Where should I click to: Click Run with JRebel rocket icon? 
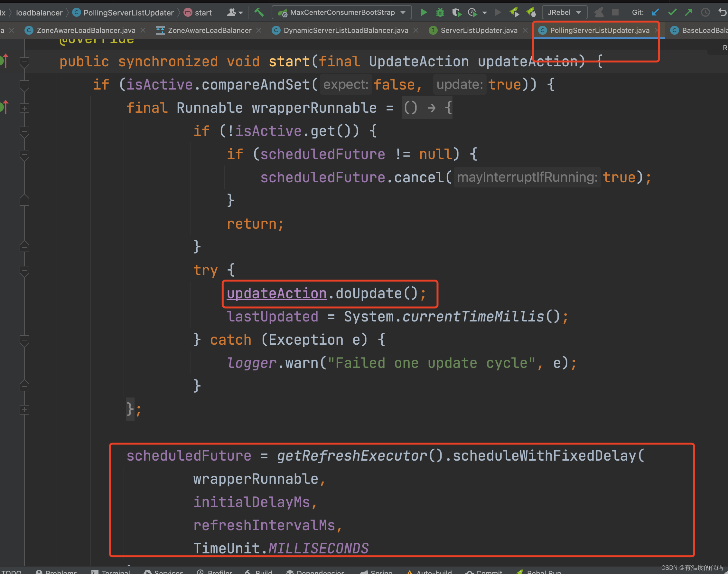(x=514, y=13)
